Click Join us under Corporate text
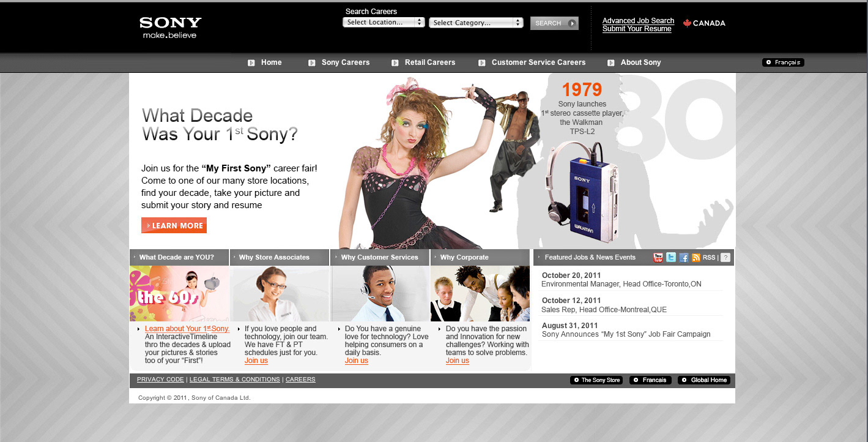 coord(458,361)
